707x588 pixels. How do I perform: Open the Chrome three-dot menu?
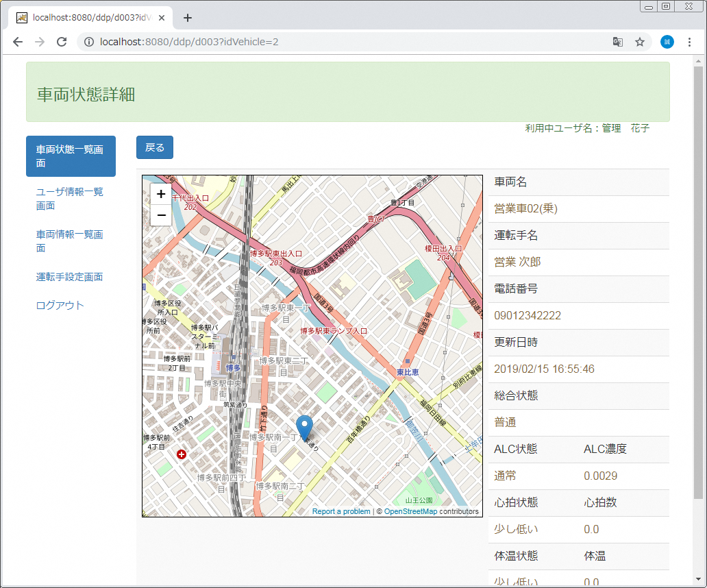[x=691, y=42]
